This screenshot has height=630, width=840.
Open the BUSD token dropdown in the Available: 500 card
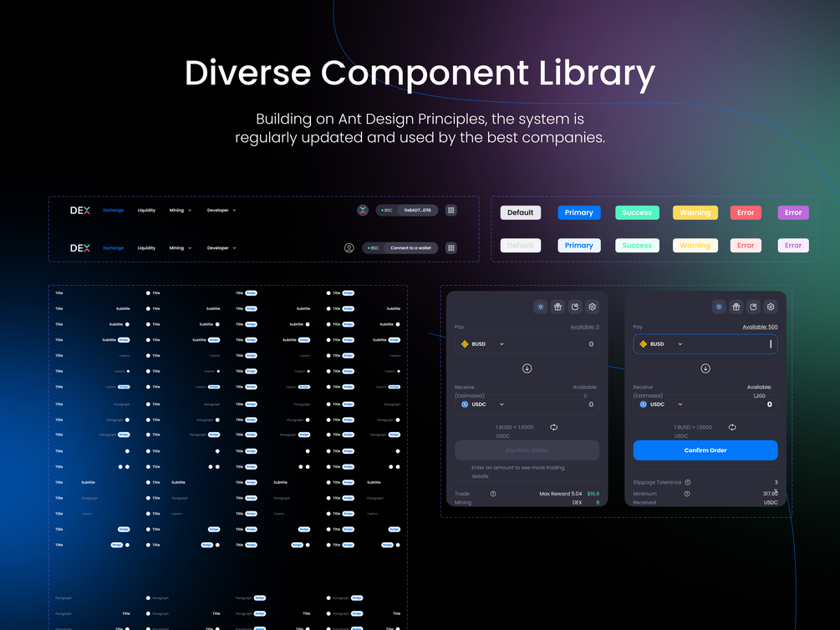point(661,344)
